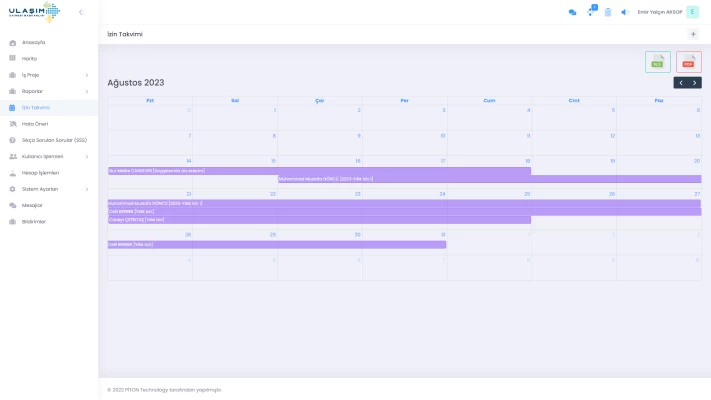
Task: Expand Kullanıcı İşlemleri submenu
Action: [48, 156]
